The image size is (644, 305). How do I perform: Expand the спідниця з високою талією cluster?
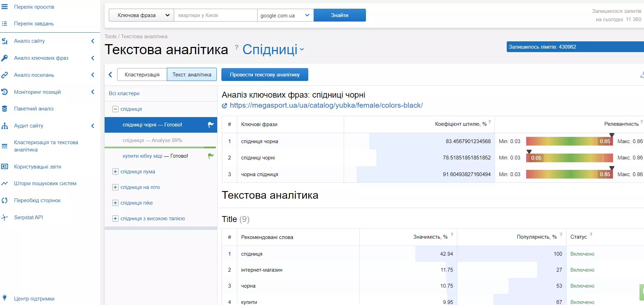(115, 219)
